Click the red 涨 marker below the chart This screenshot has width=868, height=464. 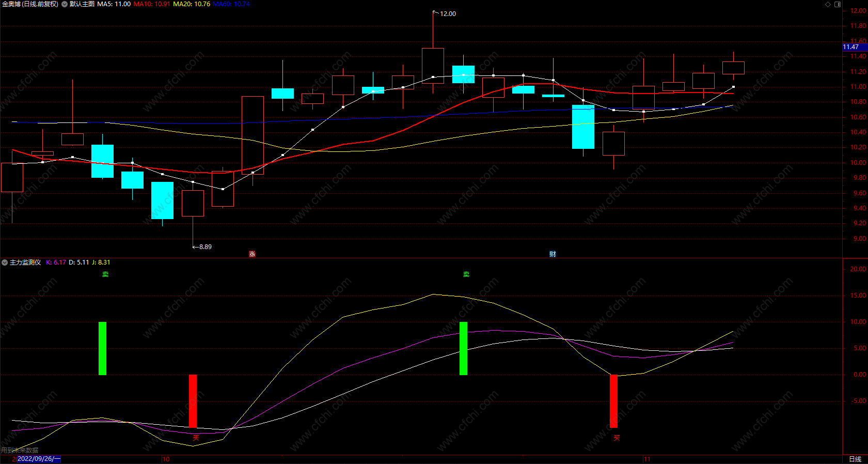click(252, 254)
